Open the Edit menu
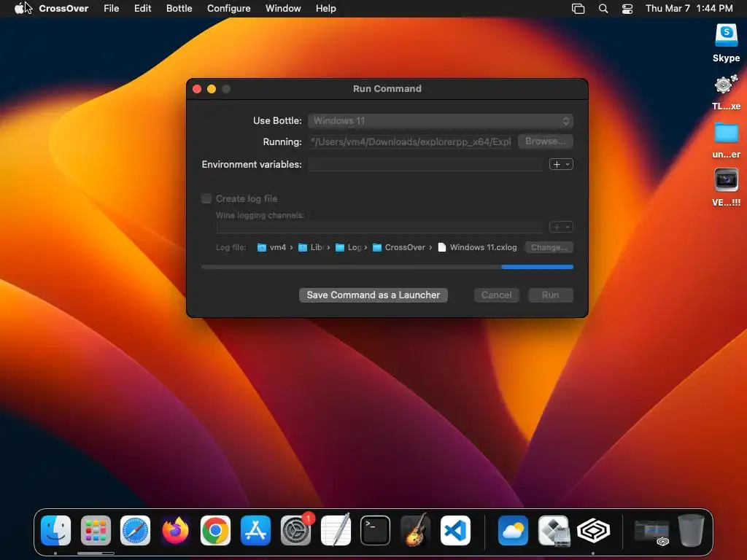The image size is (747, 560). (x=142, y=8)
